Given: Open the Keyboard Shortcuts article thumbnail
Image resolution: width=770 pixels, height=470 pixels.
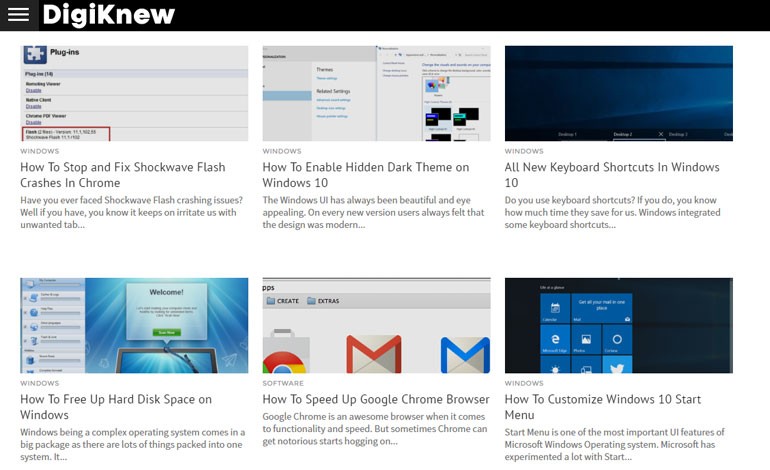Looking at the screenshot, I should [x=619, y=93].
